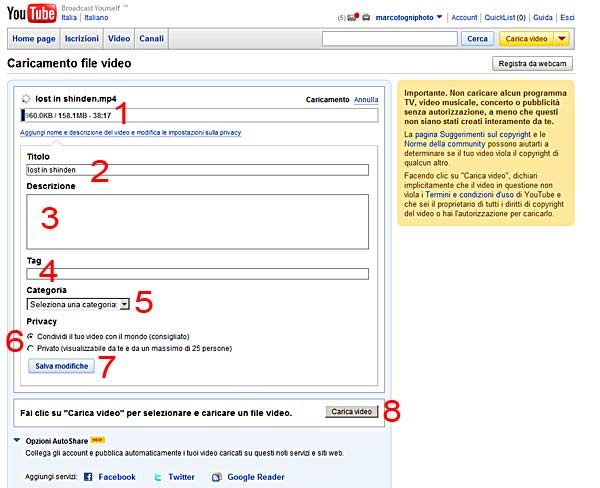Viewport: 600px width, 488px height.
Task: Click the 'lost in shinden.mp4' file name
Action: pos(76,99)
